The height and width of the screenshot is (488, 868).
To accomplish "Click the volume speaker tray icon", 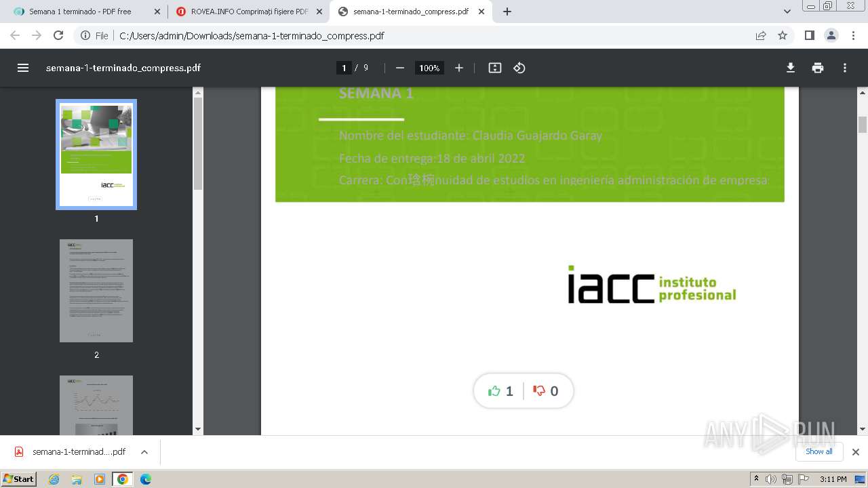I will pyautogui.click(x=771, y=479).
